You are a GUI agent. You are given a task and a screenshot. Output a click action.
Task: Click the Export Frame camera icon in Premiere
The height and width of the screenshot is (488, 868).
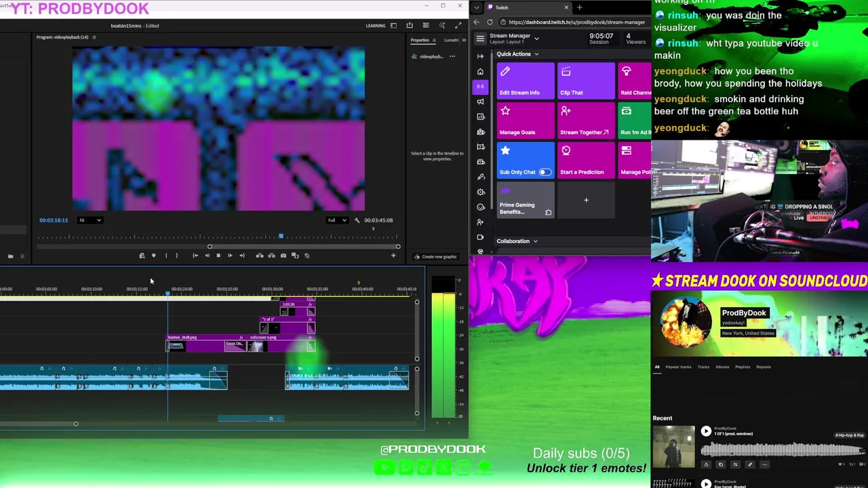pos(283,256)
